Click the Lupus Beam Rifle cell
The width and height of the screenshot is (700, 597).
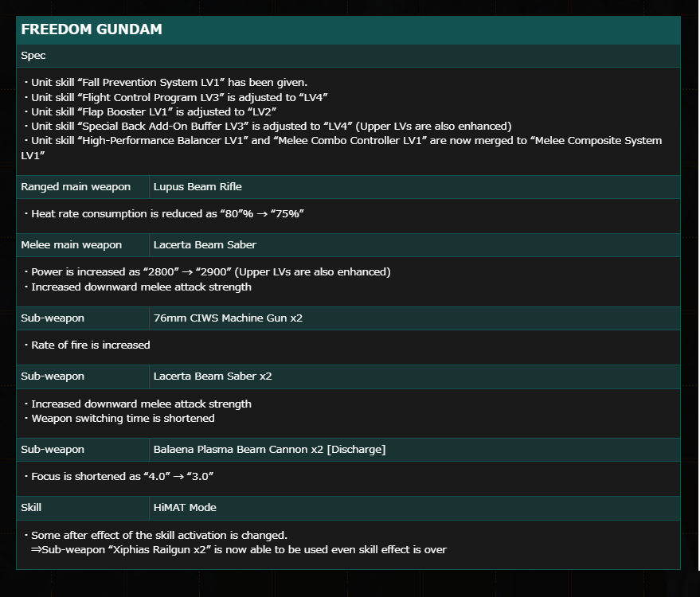[x=414, y=187]
